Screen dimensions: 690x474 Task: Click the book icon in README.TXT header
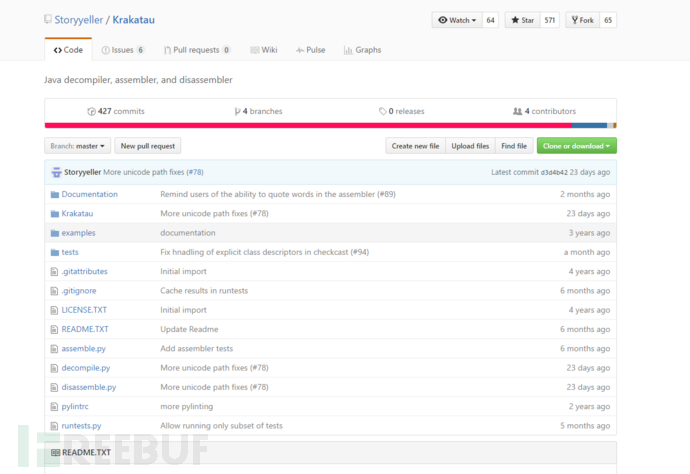coord(55,452)
